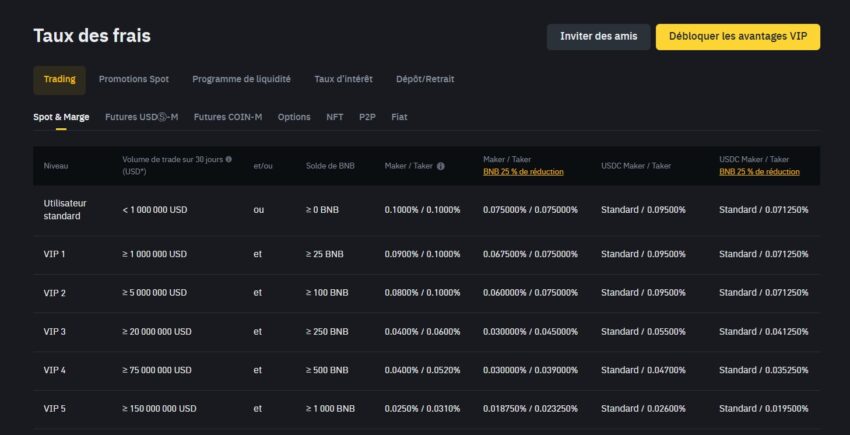This screenshot has width=850, height=435.
Task: Click the 0.0400% / 0.0600% fee cell
Action: [422, 331]
